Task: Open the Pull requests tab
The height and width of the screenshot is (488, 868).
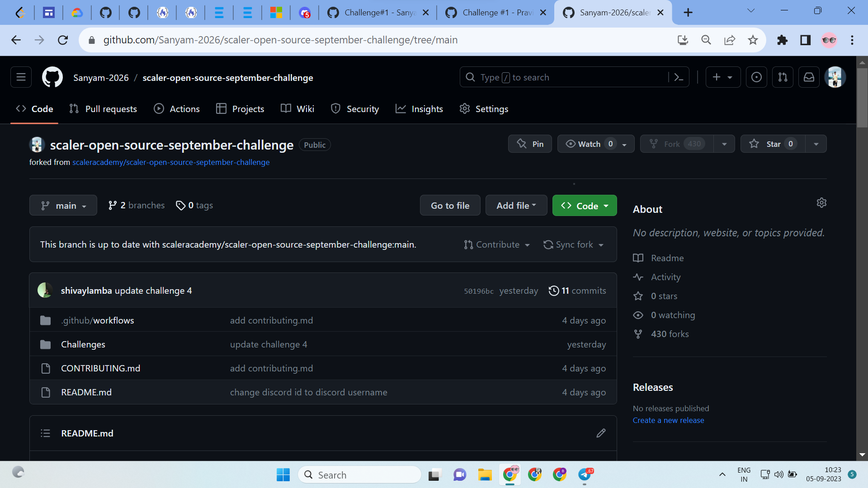Action: pos(103,108)
